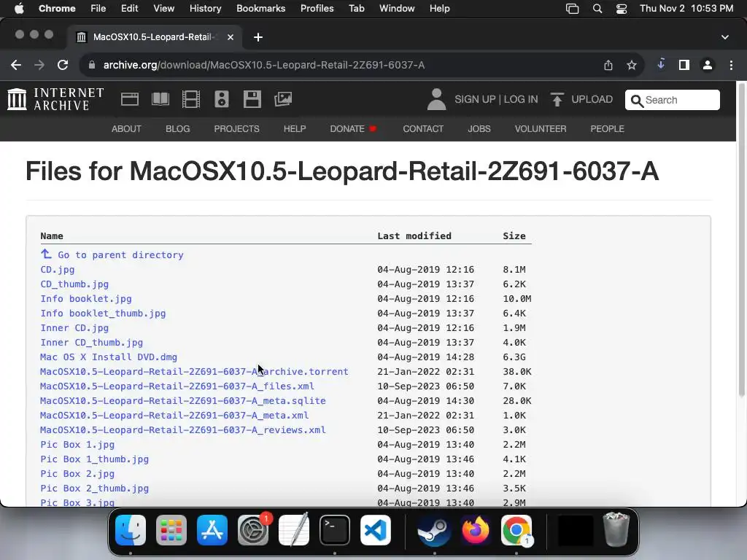747x560 pixels.
Task: Click the page vertical scrollbar
Action: [741, 241]
